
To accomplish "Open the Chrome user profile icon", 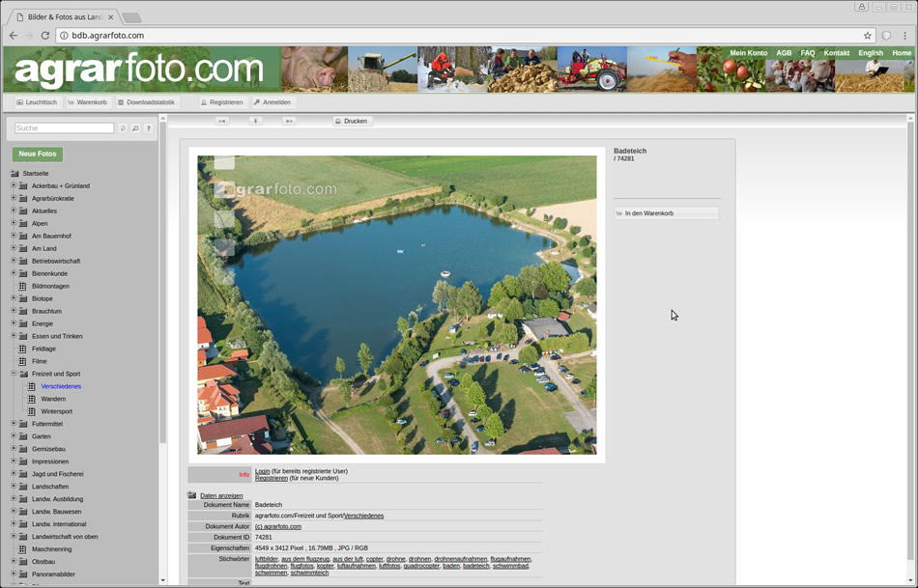I will click(x=861, y=7).
